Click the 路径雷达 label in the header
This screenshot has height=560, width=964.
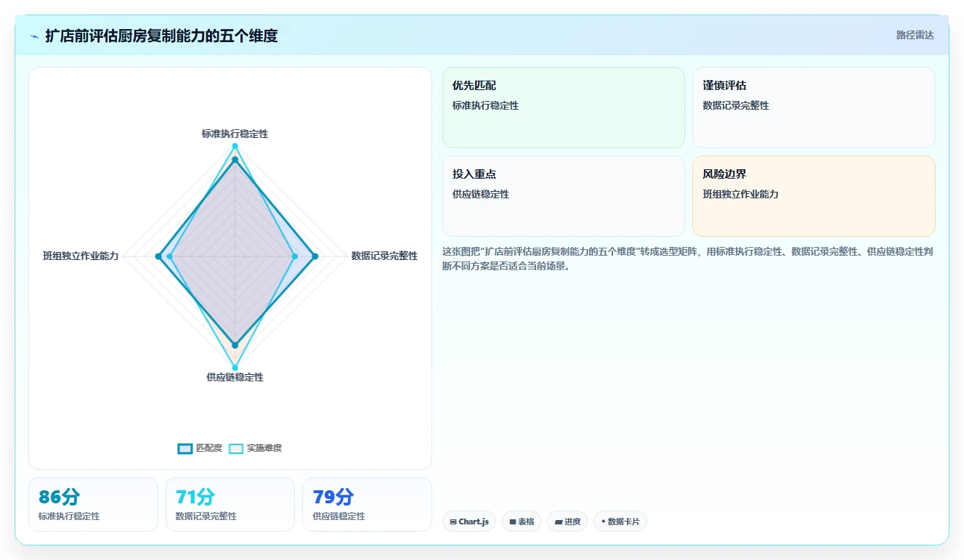tap(915, 35)
